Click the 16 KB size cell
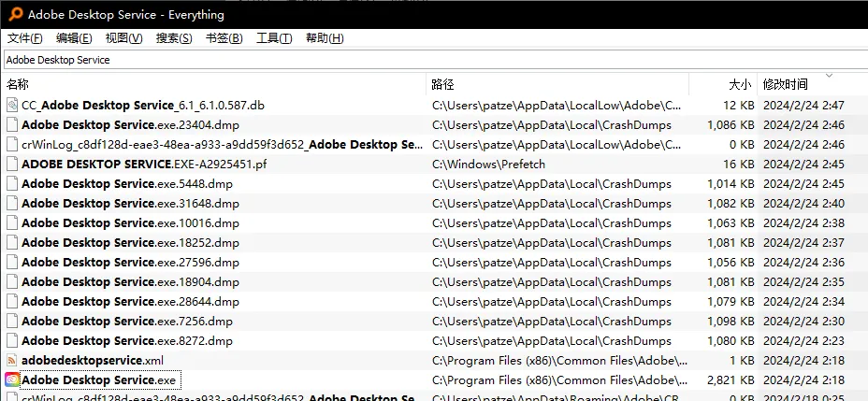This screenshot has width=868, height=401. [x=739, y=165]
